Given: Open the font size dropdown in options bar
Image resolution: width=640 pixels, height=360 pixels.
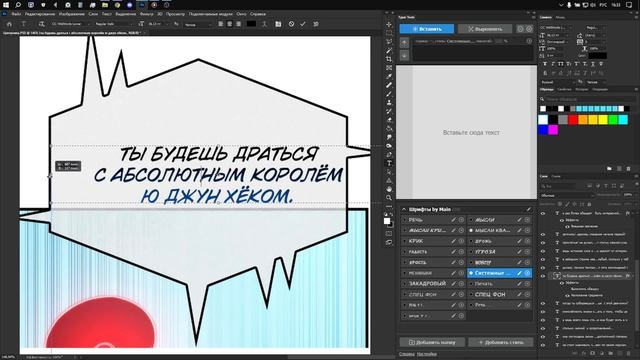Looking at the screenshot, I should [x=159, y=24].
